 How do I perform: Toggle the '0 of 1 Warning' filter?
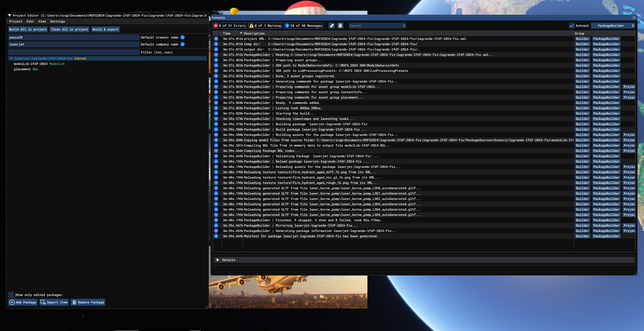tap(265, 26)
